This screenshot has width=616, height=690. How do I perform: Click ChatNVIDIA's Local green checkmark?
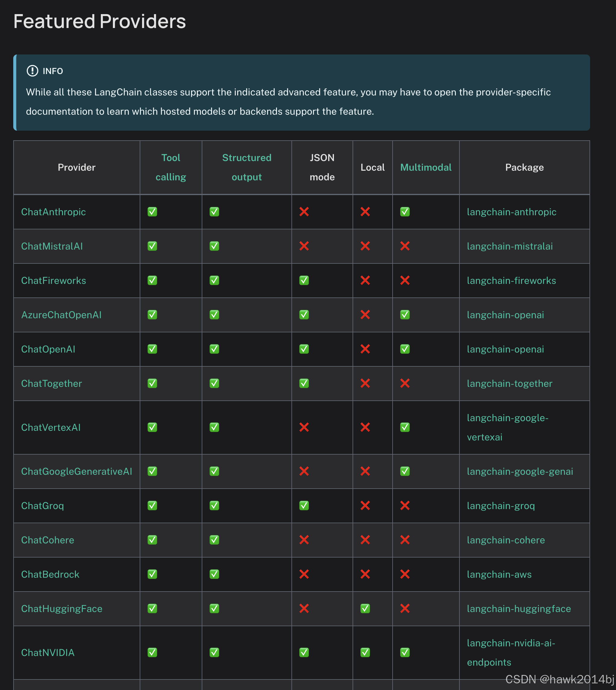[x=365, y=652]
